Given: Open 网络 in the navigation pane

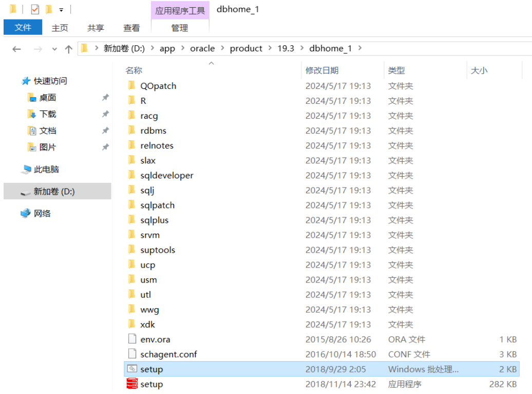Looking at the screenshot, I should tap(42, 214).
